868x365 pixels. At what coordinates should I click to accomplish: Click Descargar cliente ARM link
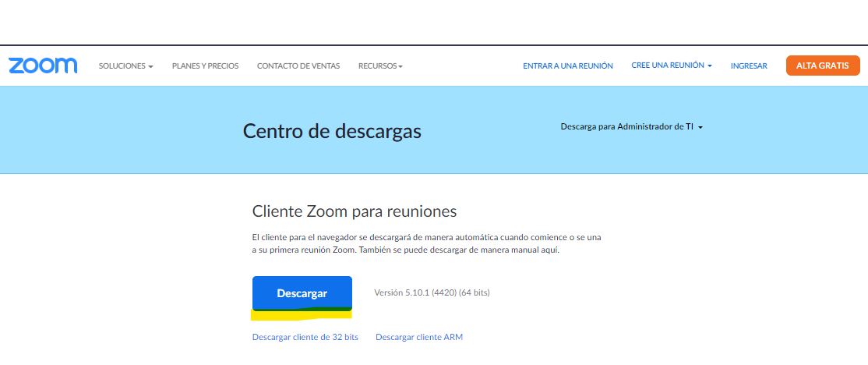(419, 337)
